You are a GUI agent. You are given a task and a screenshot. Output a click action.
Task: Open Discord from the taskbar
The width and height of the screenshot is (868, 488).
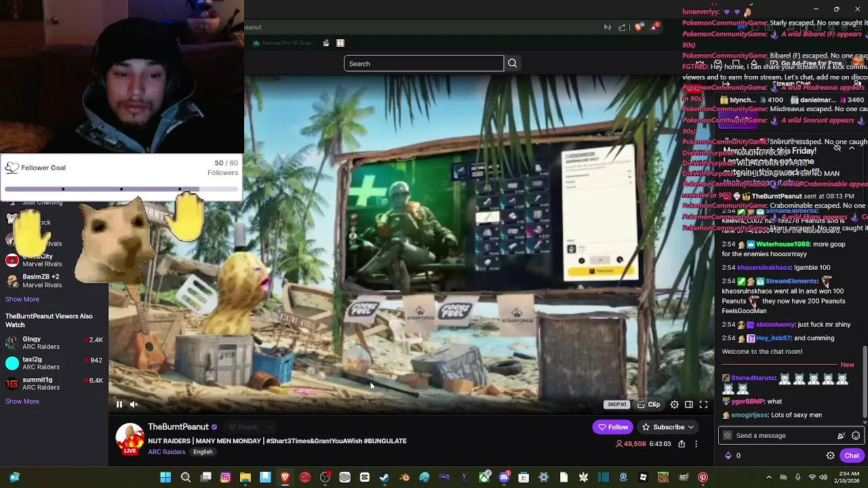click(x=504, y=477)
